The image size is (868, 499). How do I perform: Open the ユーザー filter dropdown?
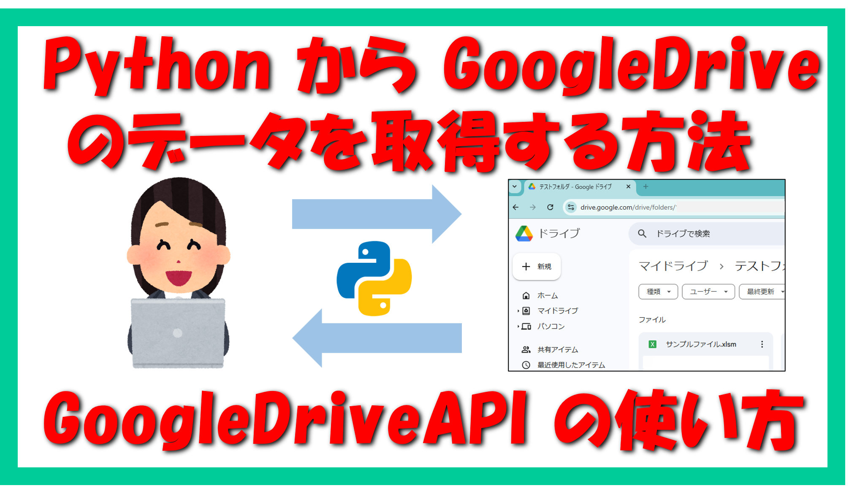[x=708, y=291]
